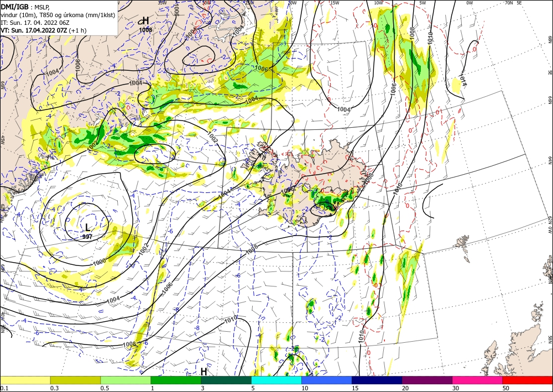
Task: Pick the cyan 5–10 legend swatch
Action: coord(276,380)
